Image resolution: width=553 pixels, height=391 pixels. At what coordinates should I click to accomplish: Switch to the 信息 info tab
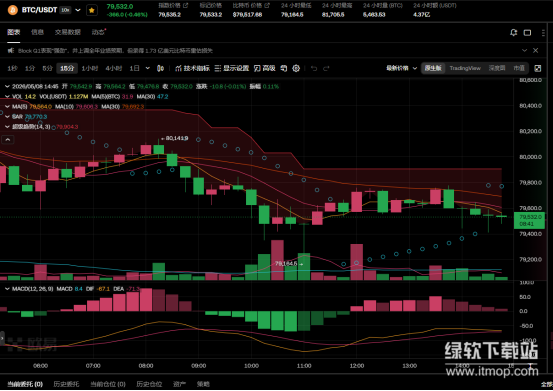(37, 32)
